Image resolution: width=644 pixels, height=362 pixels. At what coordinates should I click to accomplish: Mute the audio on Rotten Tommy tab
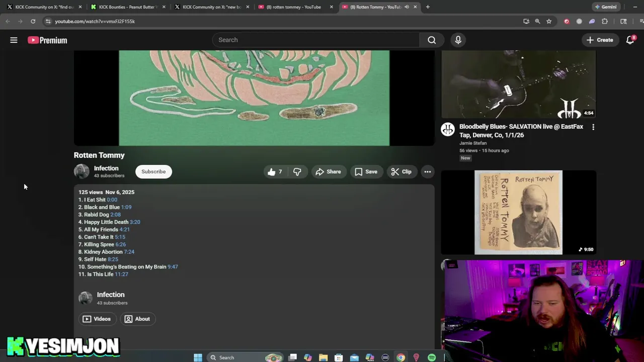pyautogui.click(x=407, y=7)
